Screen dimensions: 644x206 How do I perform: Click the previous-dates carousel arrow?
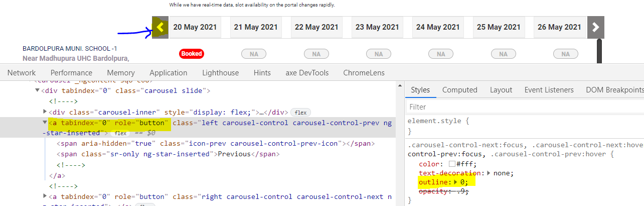160,27
